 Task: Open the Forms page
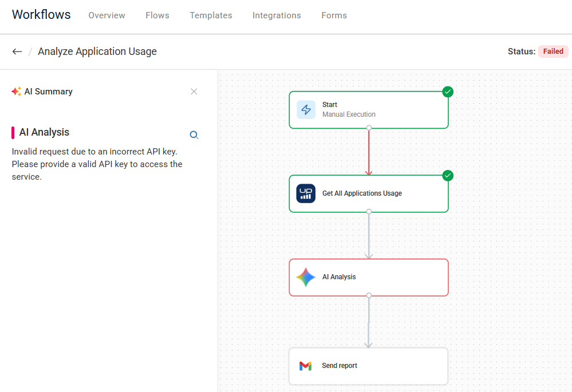[x=334, y=15]
